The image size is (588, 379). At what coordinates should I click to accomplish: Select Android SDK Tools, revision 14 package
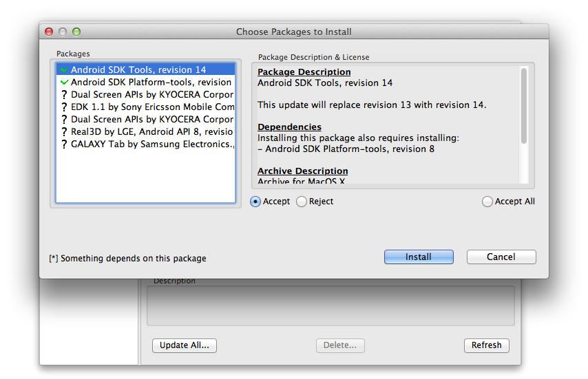pos(145,69)
